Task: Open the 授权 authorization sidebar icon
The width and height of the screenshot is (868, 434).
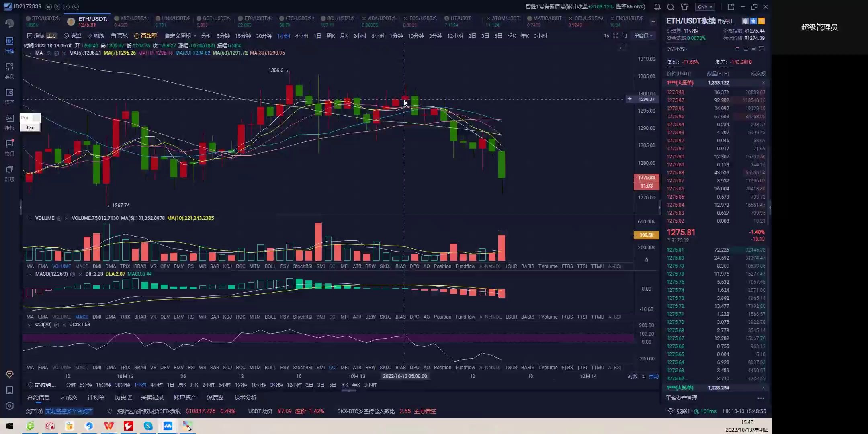Action: 10,122
